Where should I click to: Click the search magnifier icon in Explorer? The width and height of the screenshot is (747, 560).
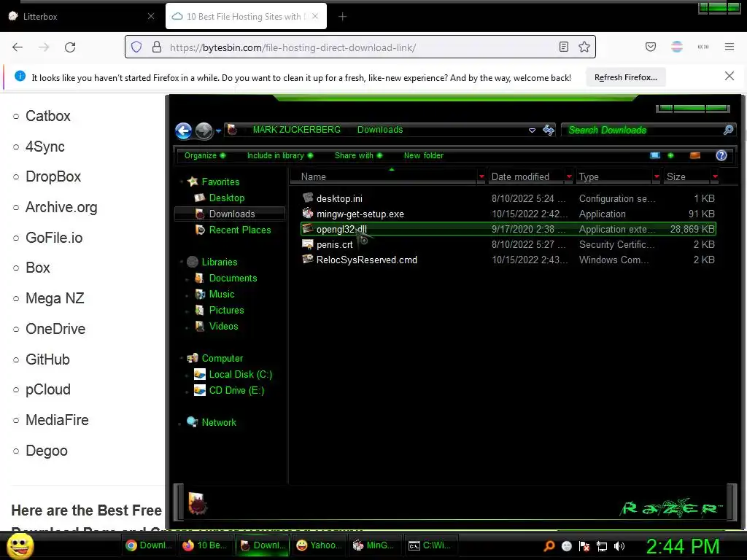click(x=728, y=130)
